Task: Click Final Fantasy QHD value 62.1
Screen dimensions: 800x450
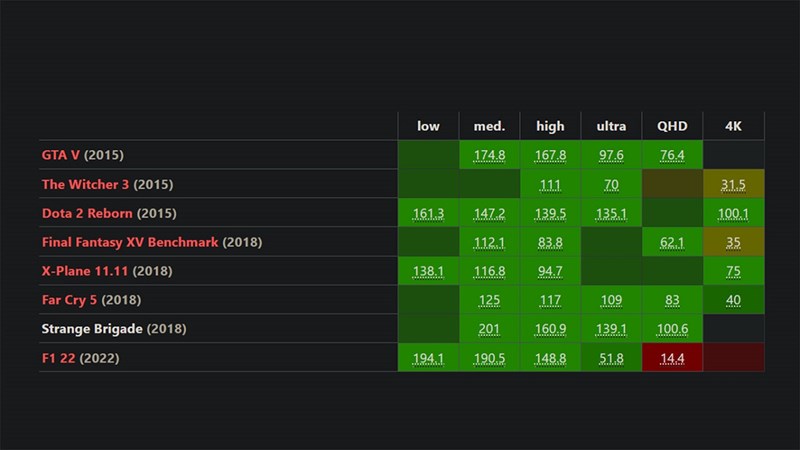Action: [672, 242]
